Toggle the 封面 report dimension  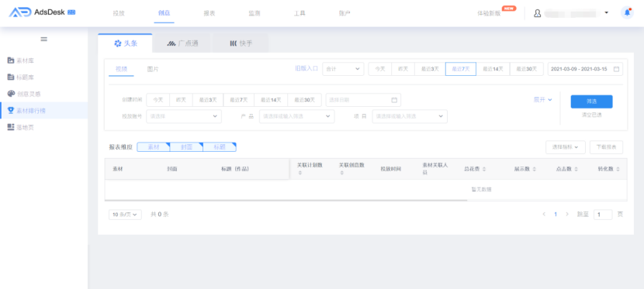(186, 146)
